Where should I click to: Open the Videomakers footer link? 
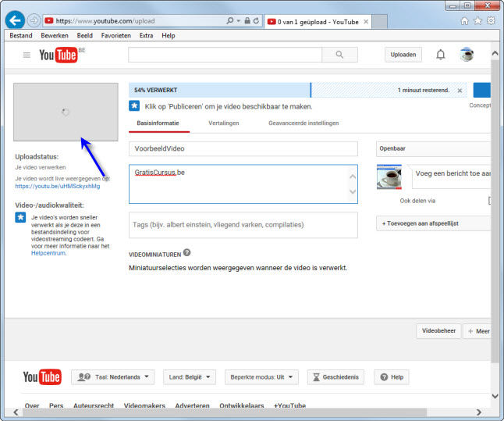coord(144,405)
